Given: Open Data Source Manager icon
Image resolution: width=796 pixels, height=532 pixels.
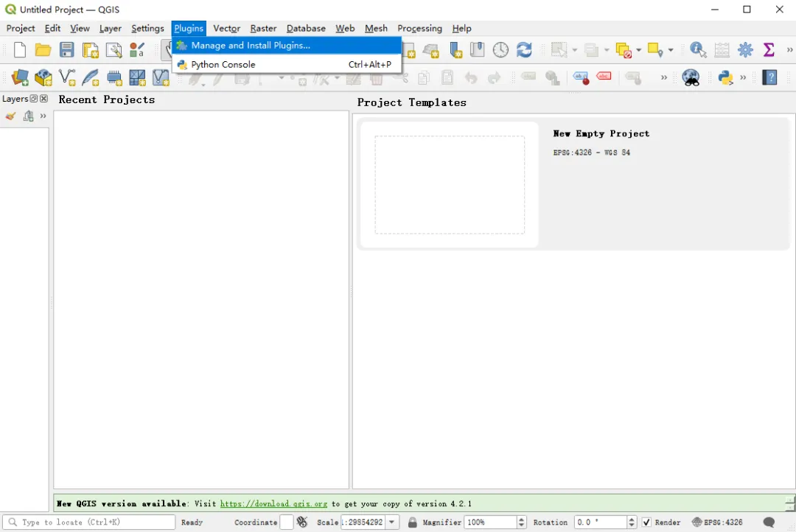Looking at the screenshot, I should [20, 77].
